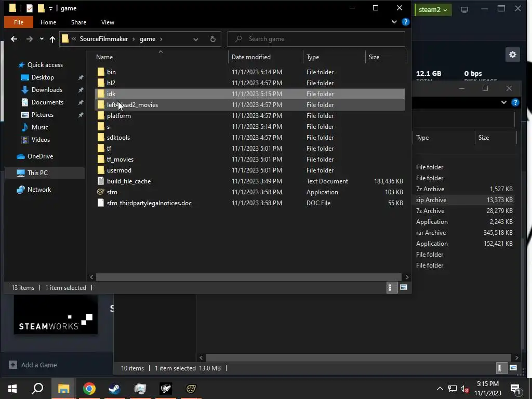The image size is (532, 399).
Task: Sort by Type column header
Action: point(334,57)
